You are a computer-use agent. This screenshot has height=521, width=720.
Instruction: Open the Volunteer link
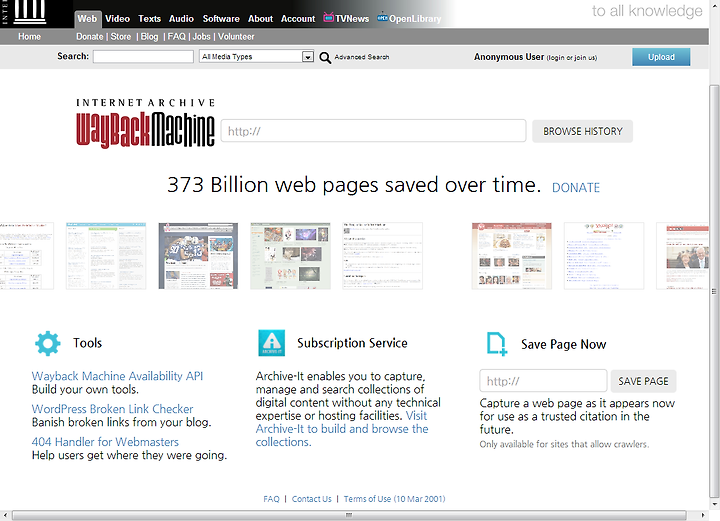tap(236, 37)
